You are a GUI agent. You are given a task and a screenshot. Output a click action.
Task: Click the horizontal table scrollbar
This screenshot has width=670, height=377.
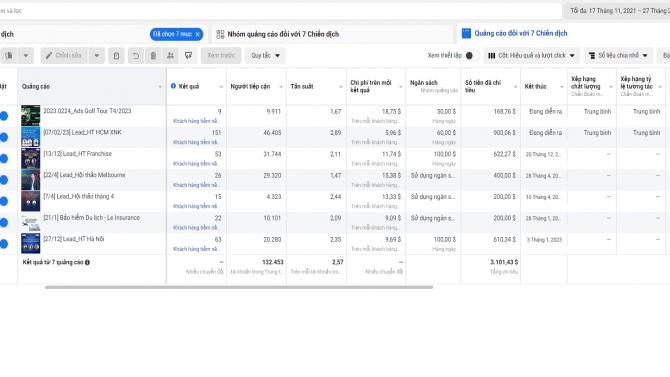239,287
